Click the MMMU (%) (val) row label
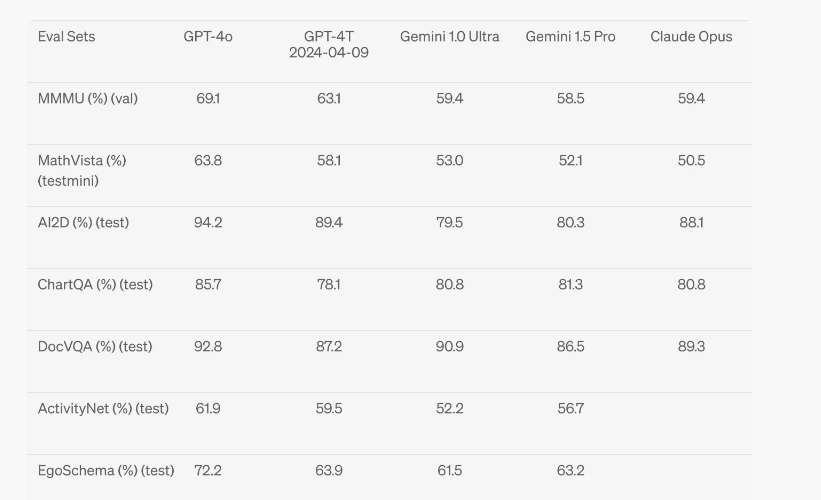Image resolution: width=821 pixels, height=500 pixels. point(87,98)
